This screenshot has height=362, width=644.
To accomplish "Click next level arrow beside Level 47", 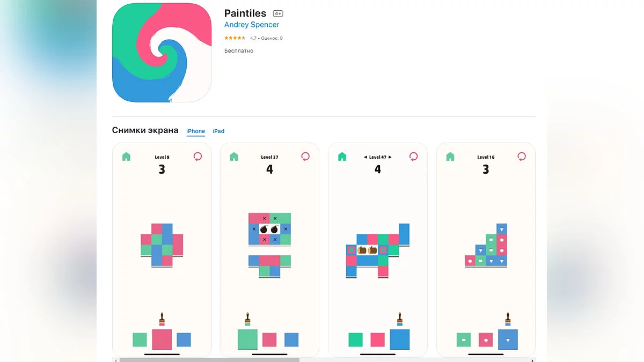I will (x=390, y=157).
